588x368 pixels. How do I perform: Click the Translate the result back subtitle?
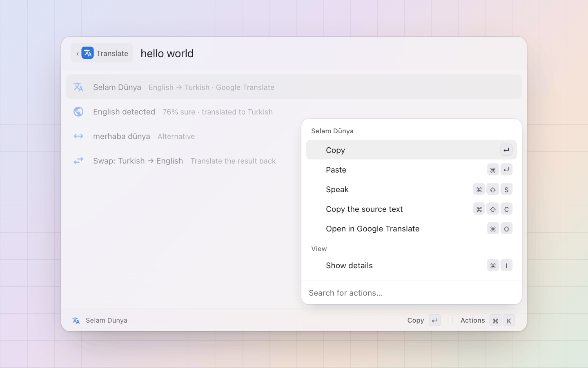(233, 161)
